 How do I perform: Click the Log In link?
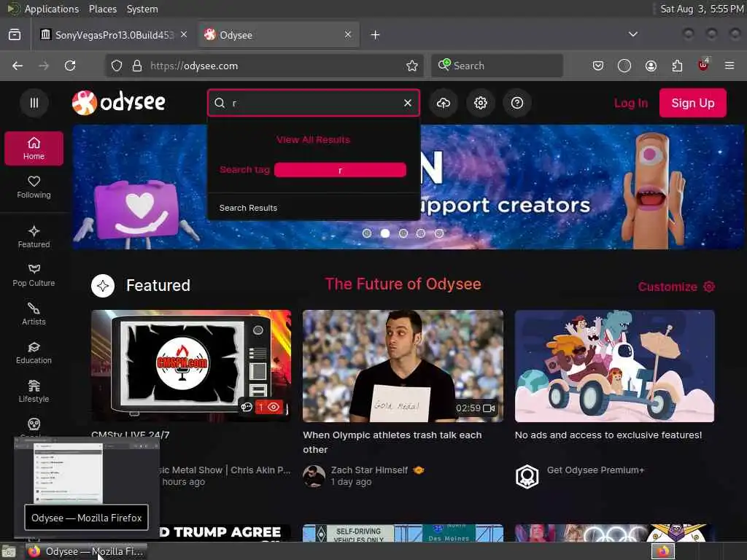tap(631, 103)
